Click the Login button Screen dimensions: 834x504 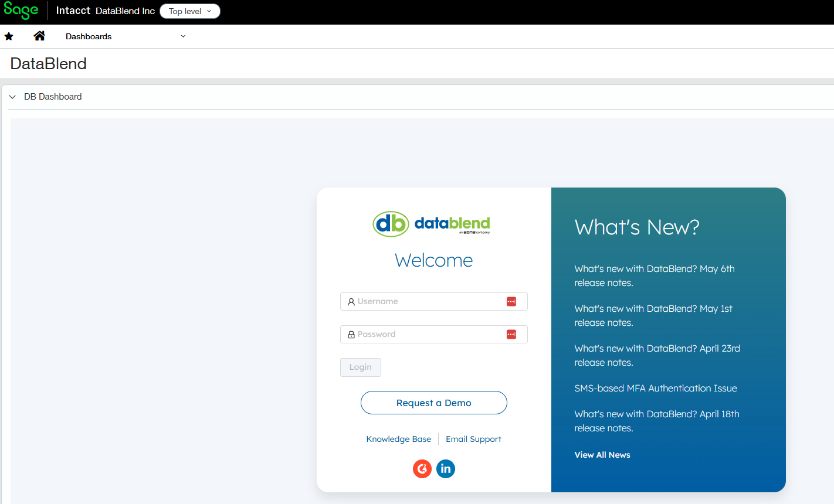361,367
